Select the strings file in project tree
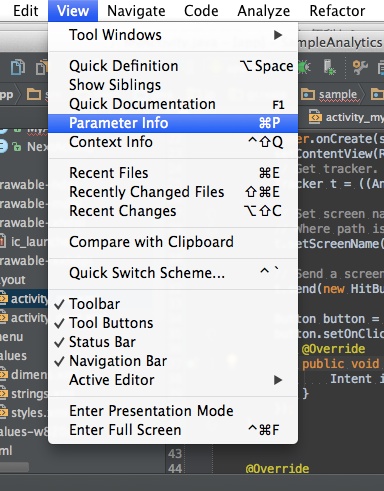This screenshot has height=491, width=384. 23,394
